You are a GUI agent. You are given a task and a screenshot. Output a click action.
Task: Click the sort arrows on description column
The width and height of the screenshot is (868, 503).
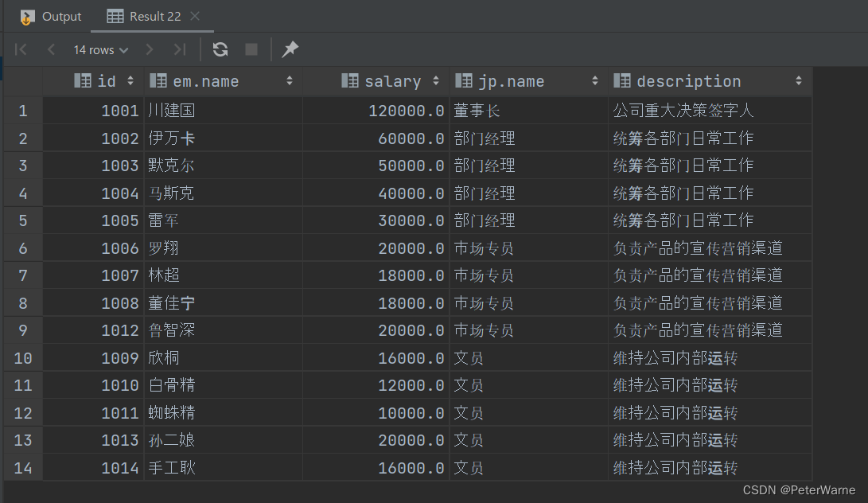(799, 81)
